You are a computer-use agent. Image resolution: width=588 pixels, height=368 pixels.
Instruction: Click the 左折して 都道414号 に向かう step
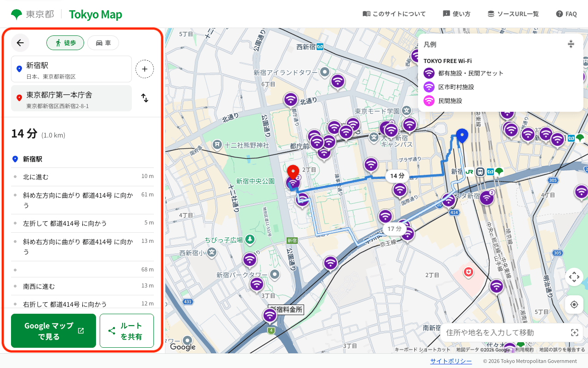(x=83, y=223)
